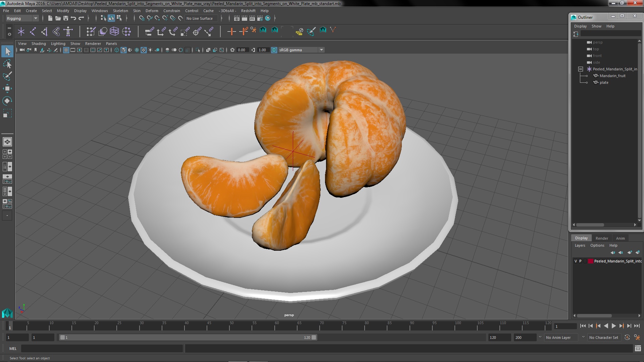Undo the last action with the undo arrow
This screenshot has height=362, width=644.
73,18
